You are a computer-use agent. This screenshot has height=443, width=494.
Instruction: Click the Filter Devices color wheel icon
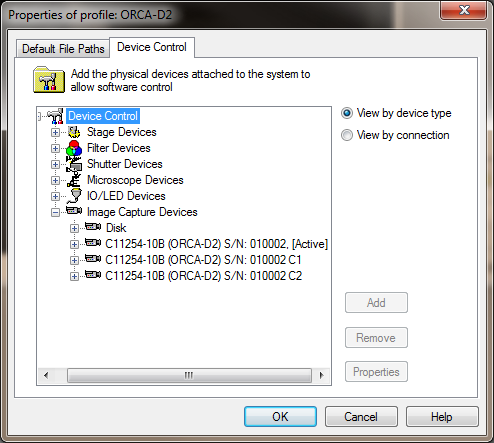(x=74, y=148)
